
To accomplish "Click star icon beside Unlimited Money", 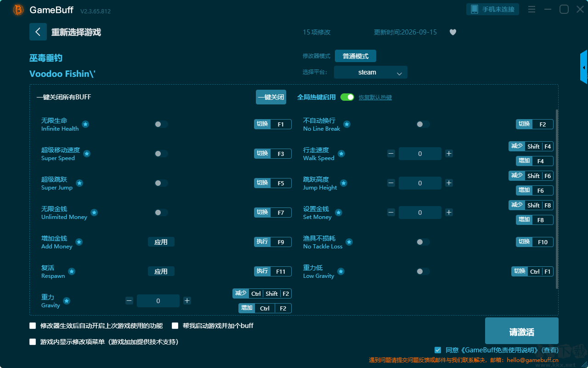I will 94,213.
